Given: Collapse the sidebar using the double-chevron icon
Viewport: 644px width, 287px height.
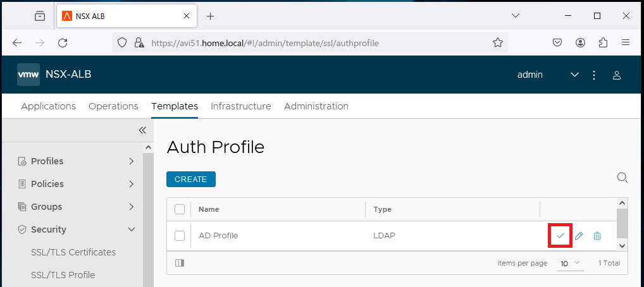Looking at the screenshot, I should pyautogui.click(x=142, y=130).
